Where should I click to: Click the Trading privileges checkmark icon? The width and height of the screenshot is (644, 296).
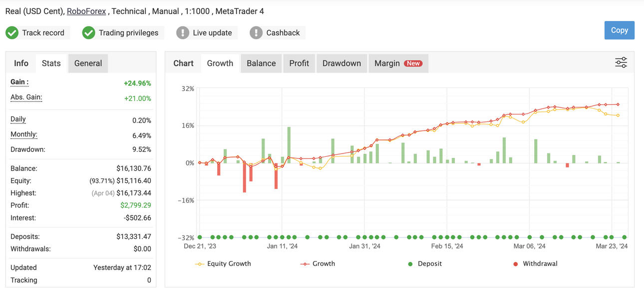[x=88, y=33]
